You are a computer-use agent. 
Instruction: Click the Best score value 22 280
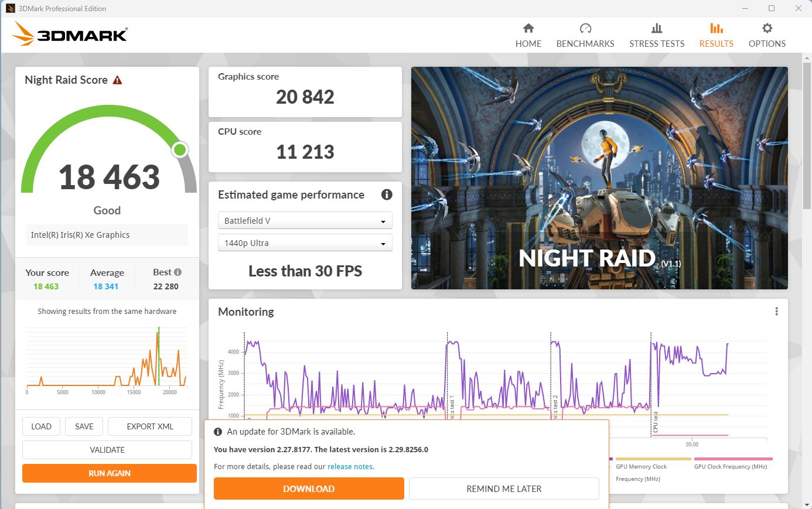coord(166,286)
